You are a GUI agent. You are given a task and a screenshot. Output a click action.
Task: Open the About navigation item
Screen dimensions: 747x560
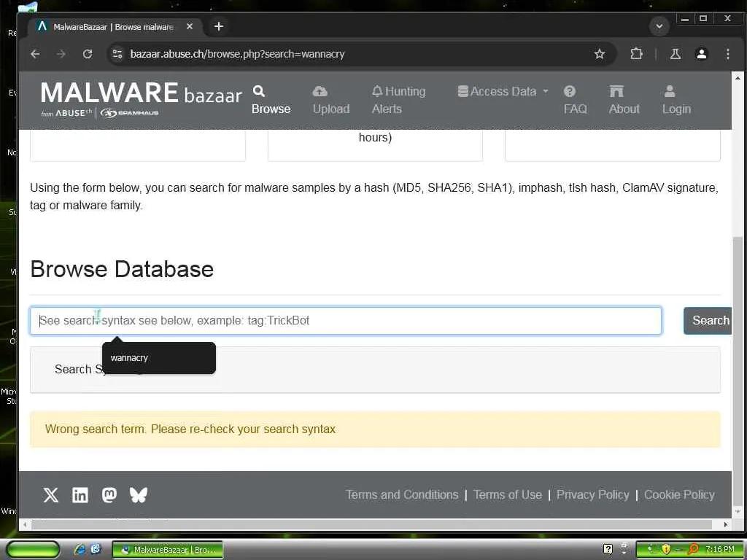(x=624, y=101)
